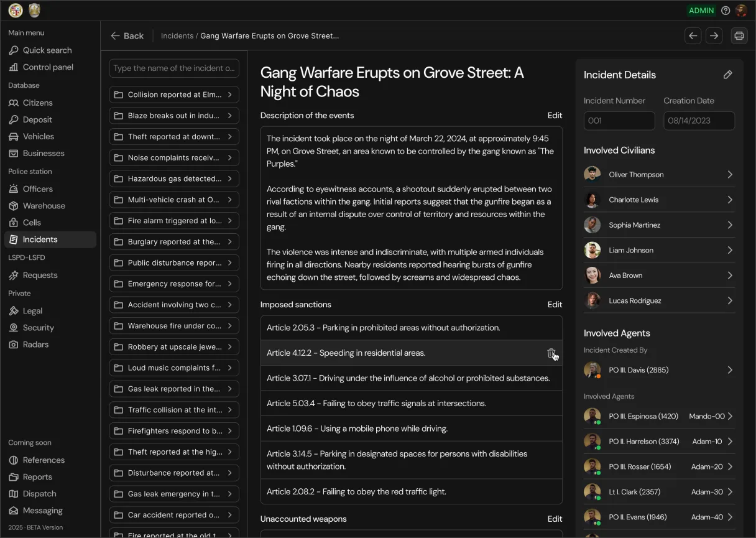Open PO III. Espinosa (1420) chevron
Screen dimensions: 756x538
730,416
